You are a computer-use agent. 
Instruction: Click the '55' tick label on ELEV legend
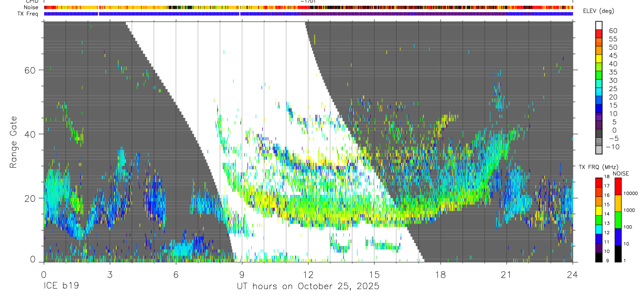[612, 39]
